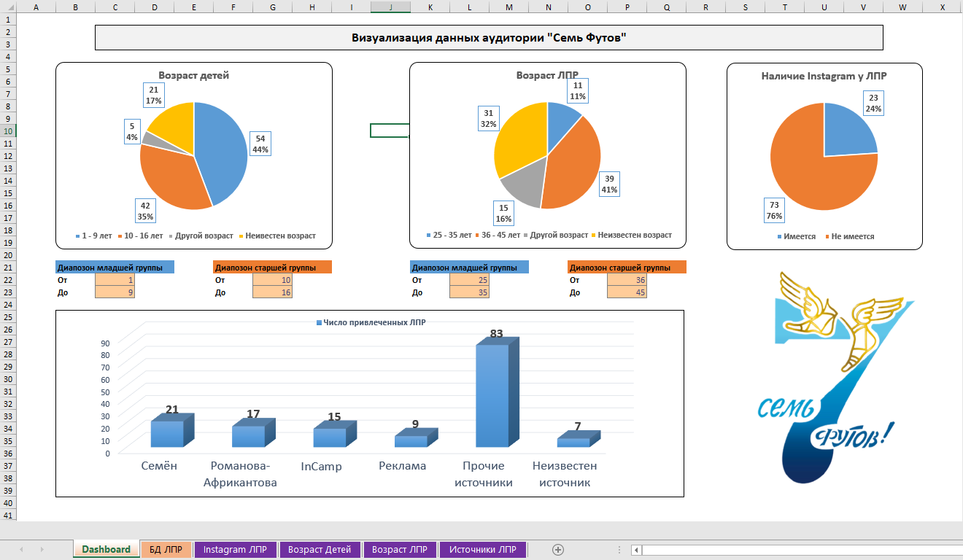Click the Возраст детей pie chart

point(193,153)
